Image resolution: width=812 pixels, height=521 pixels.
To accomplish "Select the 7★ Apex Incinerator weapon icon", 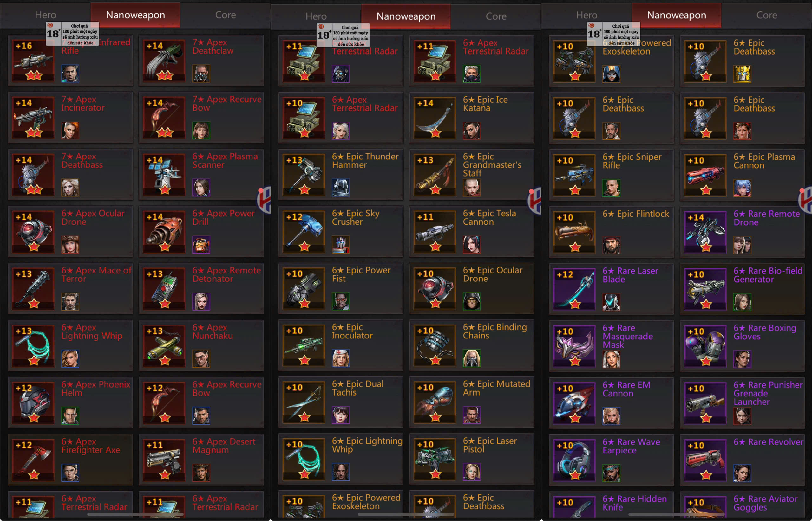I will click(x=33, y=118).
